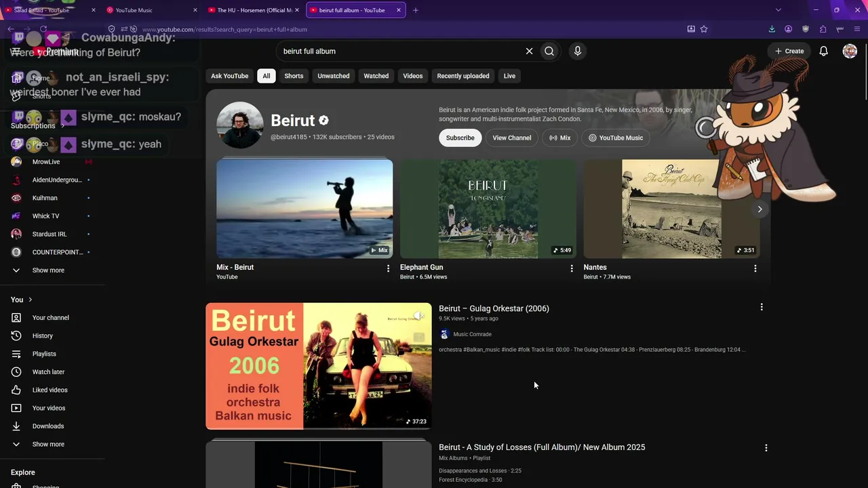Viewport: 868px width, 488px height.
Task: Open the YouTube account avatar menu
Action: pos(850,51)
